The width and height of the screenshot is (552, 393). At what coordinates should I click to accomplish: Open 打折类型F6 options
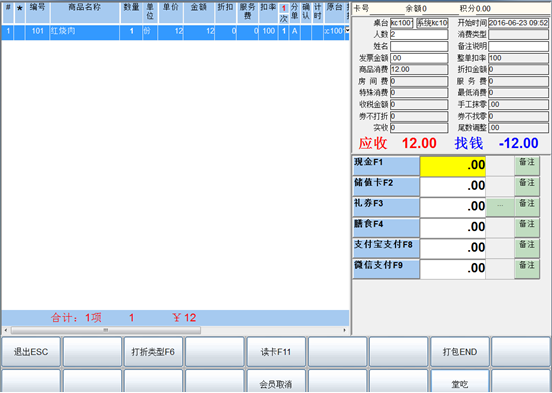tap(153, 351)
